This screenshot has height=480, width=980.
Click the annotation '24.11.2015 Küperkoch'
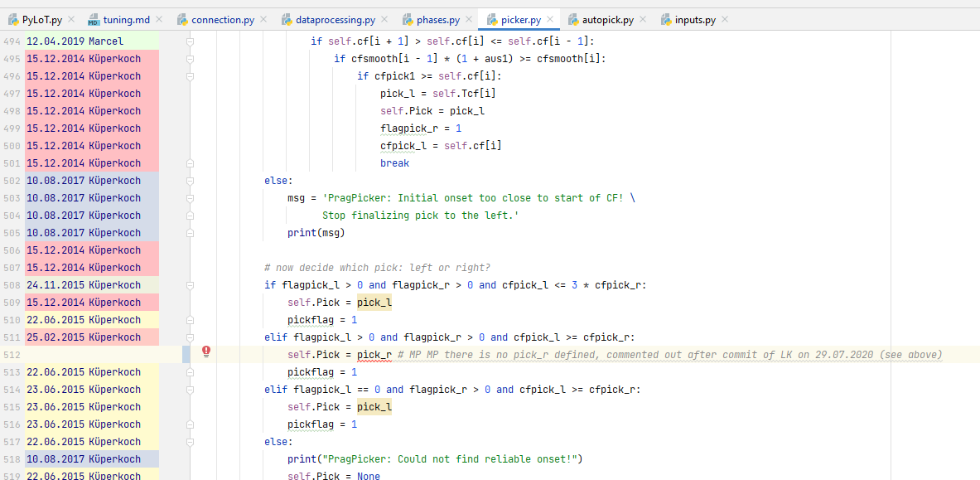[x=83, y=285]
